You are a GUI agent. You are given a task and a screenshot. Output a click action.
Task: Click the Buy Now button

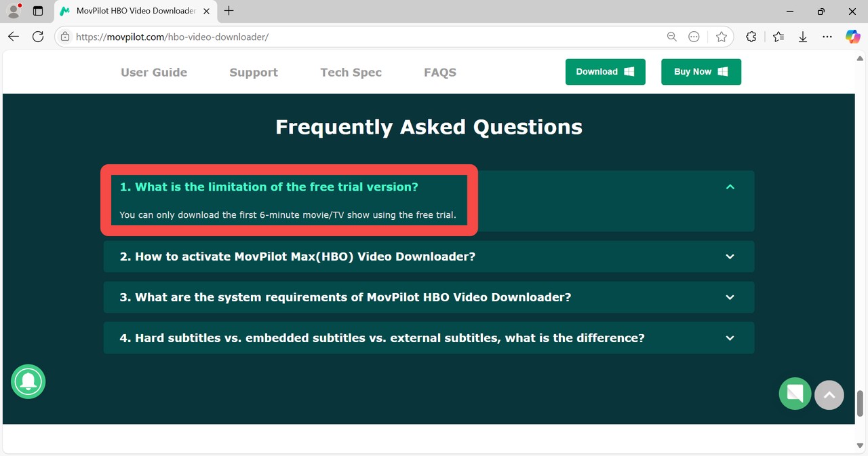[x=701, y=72]
